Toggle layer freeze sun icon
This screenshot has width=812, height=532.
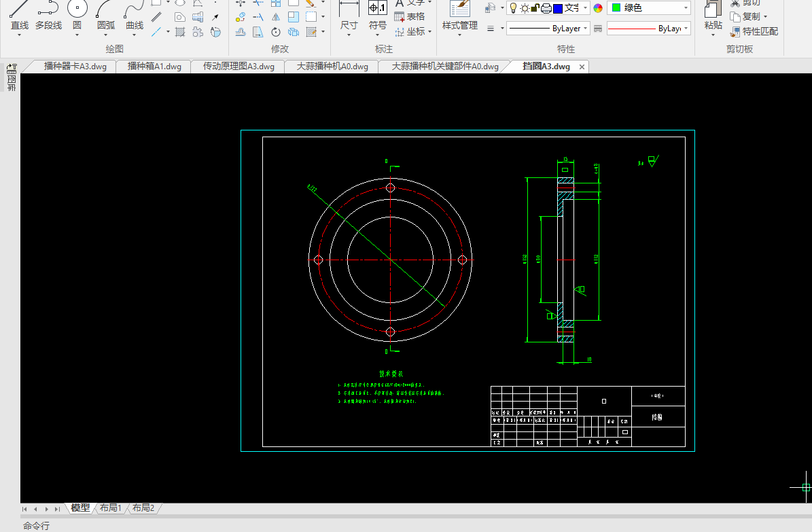(x=525, y=8)
